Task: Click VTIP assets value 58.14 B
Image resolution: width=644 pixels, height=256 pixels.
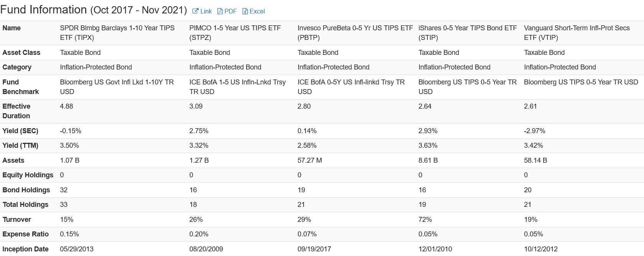Action: (x=536, y=160)
